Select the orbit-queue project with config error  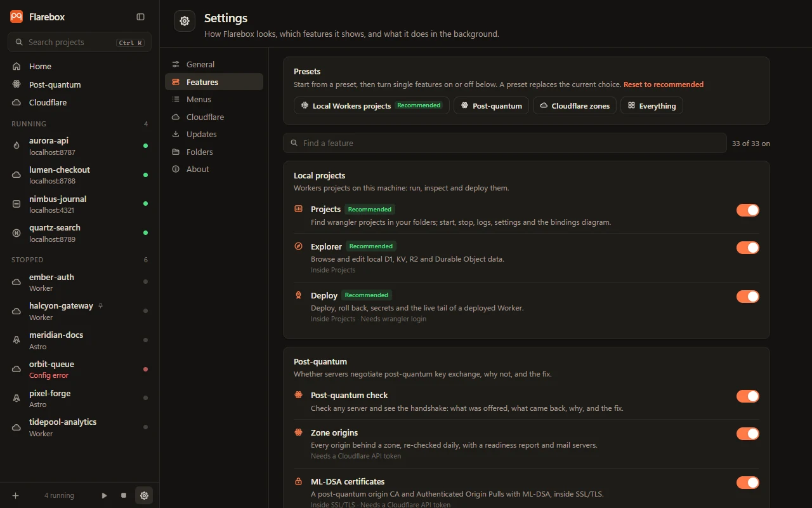click(79, 369)
